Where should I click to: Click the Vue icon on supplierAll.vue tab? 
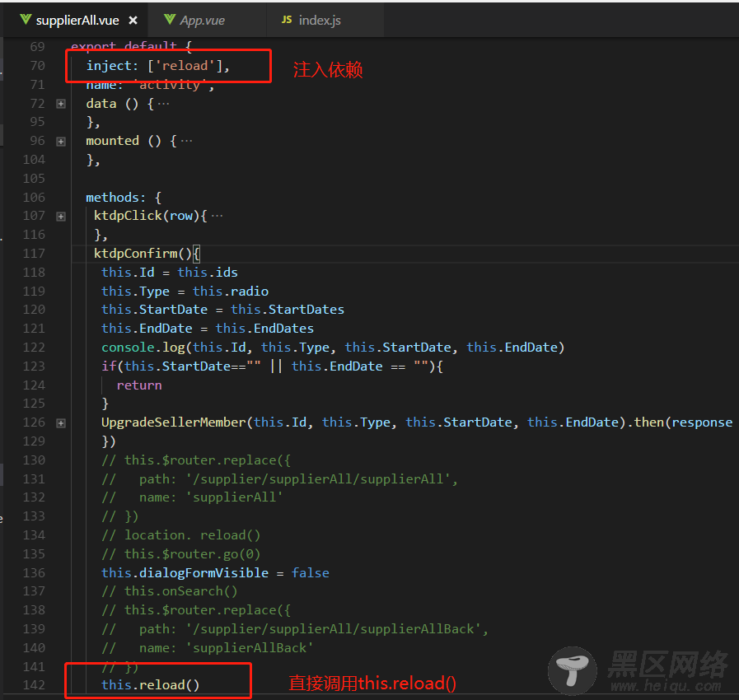(x=26, y=20)
